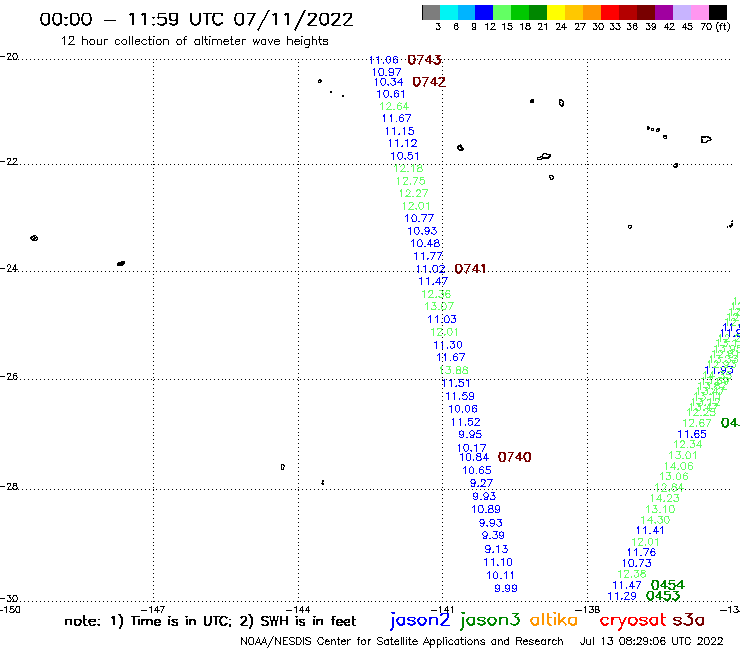
Task: Select the 10.06 wave height reading
Action: (463, 409)
